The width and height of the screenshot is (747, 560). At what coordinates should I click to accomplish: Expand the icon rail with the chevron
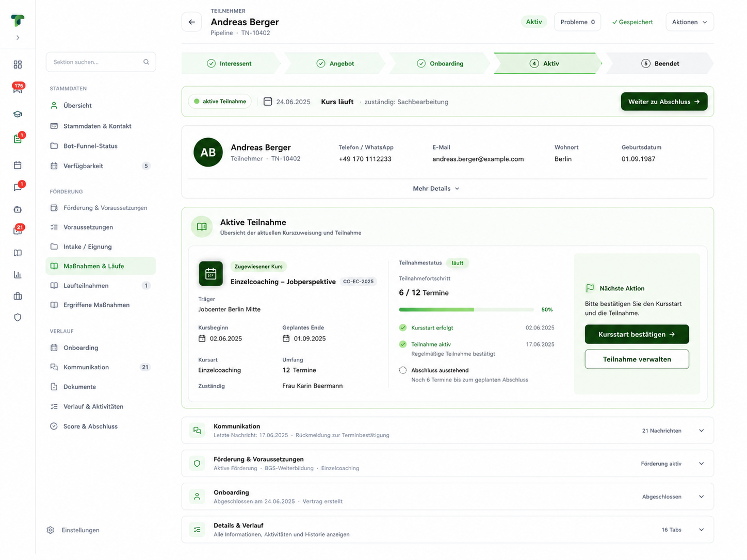(18, 38)
